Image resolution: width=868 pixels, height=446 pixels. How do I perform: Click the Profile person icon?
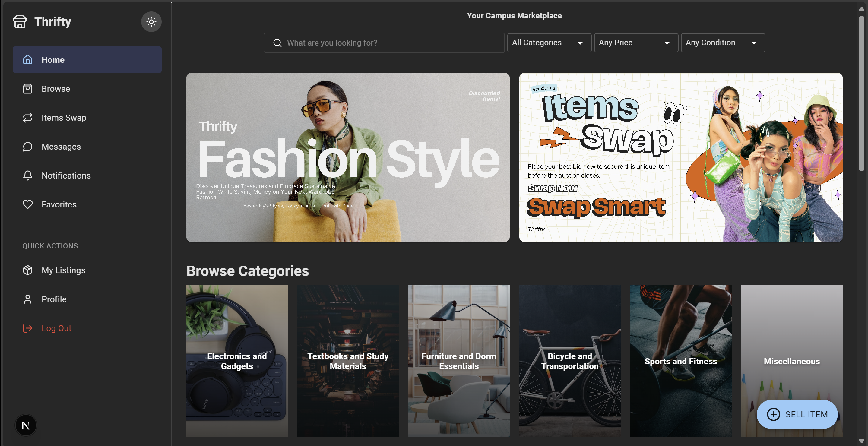click(x=28, y=299)
